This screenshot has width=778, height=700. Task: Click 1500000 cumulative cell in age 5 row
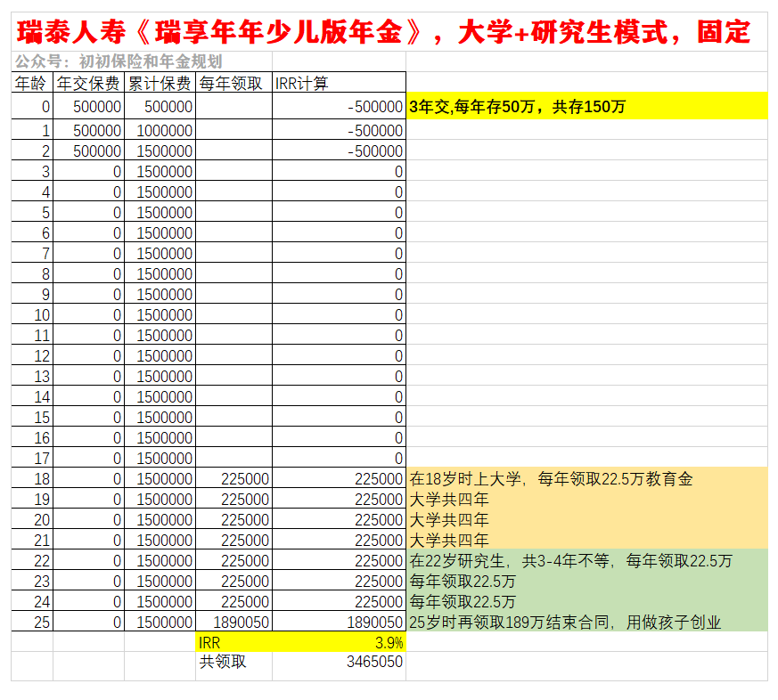click(x=160, y=211)
